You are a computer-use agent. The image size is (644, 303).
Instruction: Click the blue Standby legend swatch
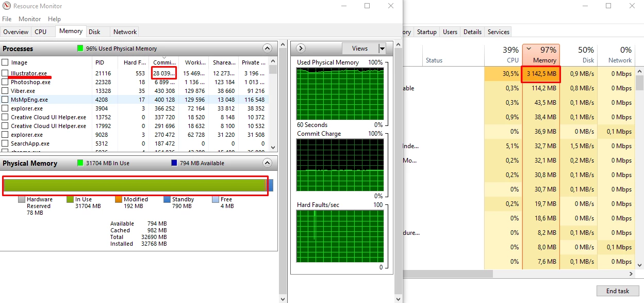pyautogui.click(x=167, y=199)
